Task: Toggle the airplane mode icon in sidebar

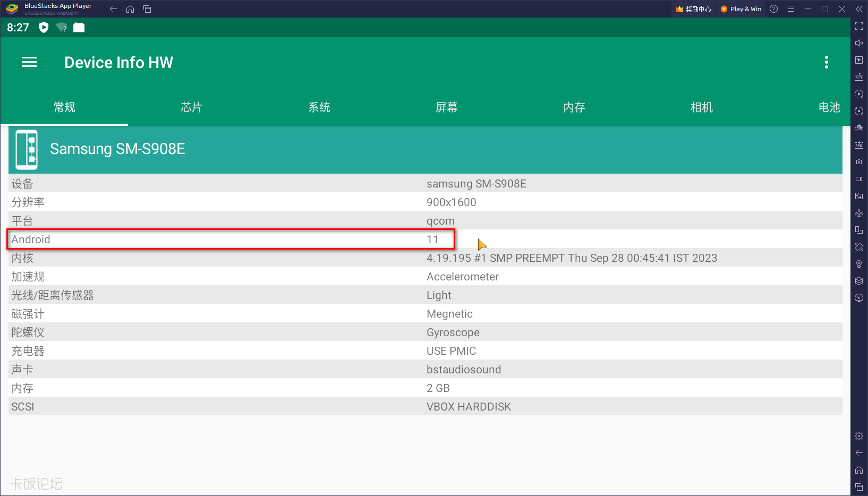Action: pyautogui.click(x=859, y=213)
